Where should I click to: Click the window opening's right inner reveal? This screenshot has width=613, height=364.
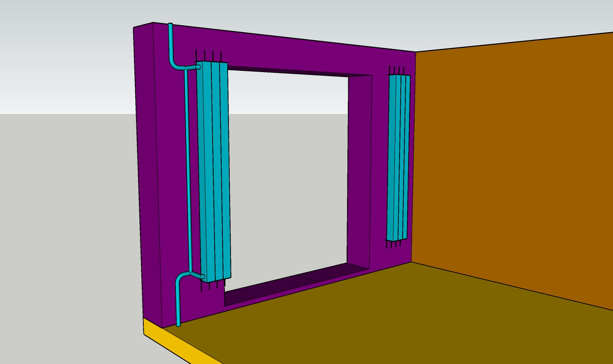359,171
